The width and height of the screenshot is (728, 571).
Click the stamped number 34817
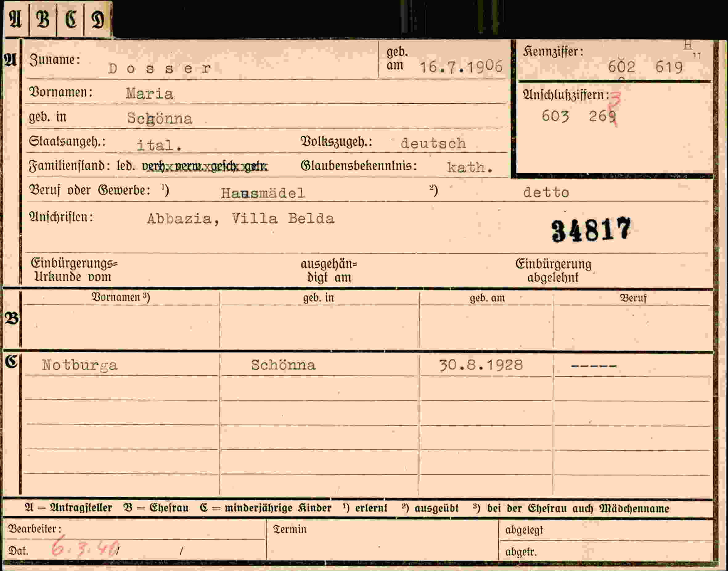coord(591,230)
